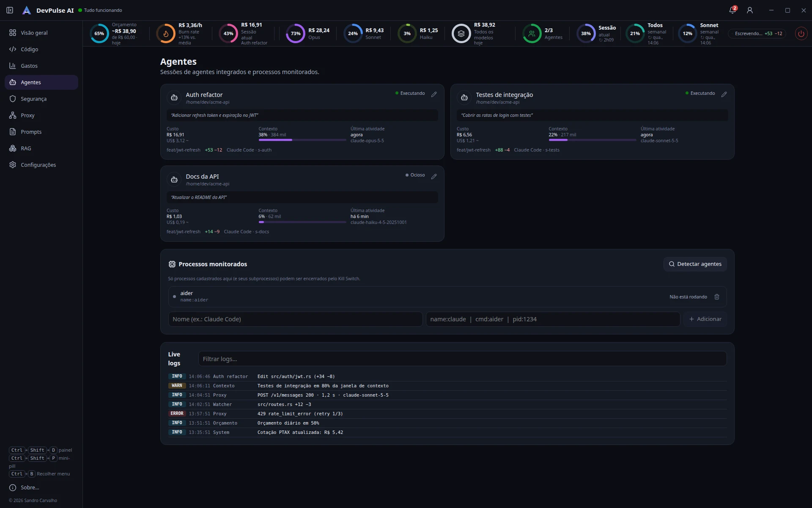This screenshot has height=508, width=812.
Task: Click the Auth refactor context progress bar
Action: pyautogui.click(x=302, y=140)
